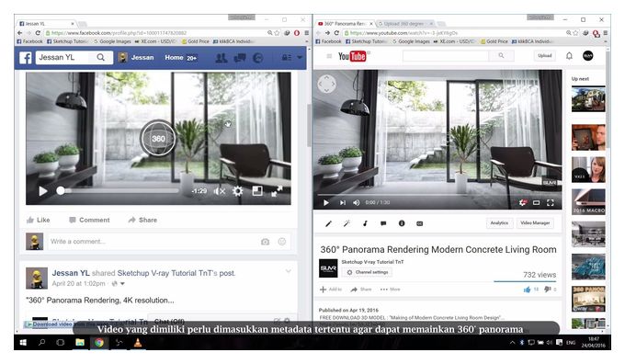The height and width of the screenshot is (364, 625).
Task: Open Facebook privacy shortcuts icon
Action: 286,58
